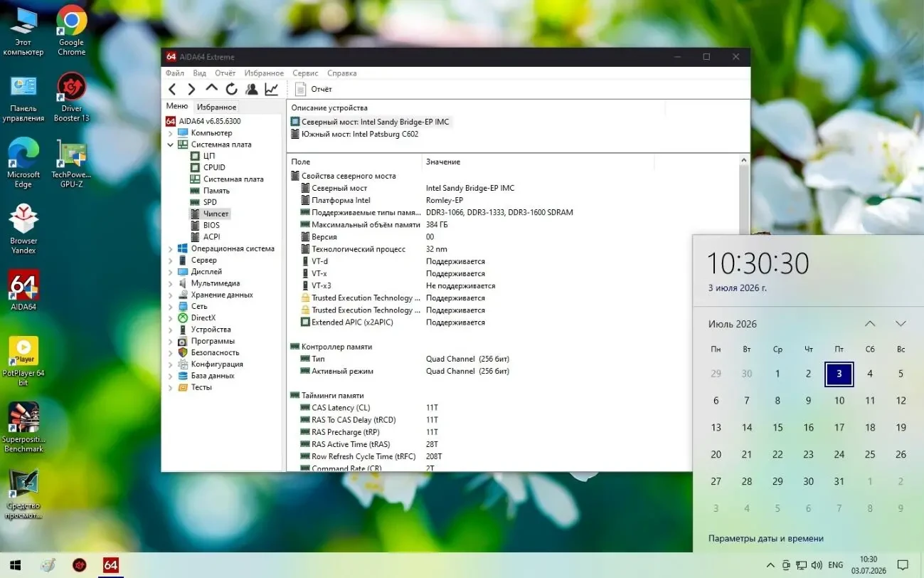Click the Отчёт report toolbar button
The width and height of the screenshot is (924, 578).
coord(314,89)
